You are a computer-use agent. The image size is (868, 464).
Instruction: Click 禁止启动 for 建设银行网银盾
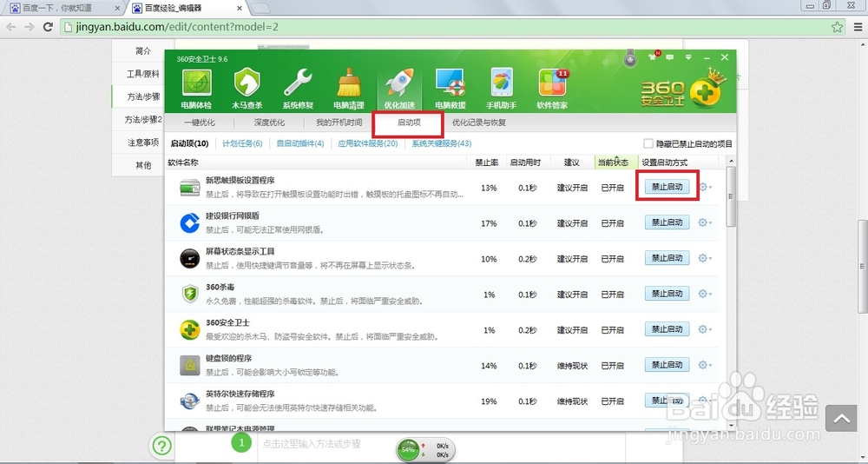(x=667, y=222)
